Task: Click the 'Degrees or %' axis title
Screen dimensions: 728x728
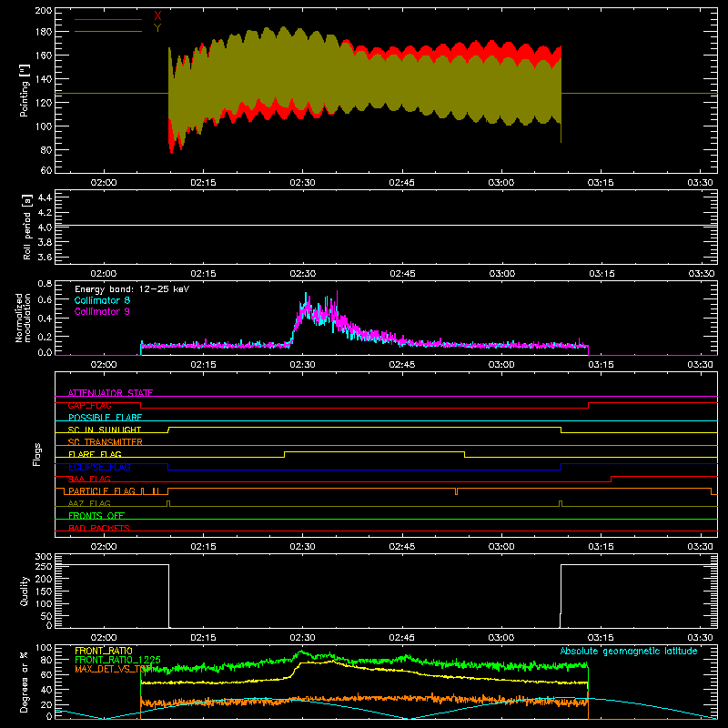Action: pyautogui.click(x=24, y=682)
